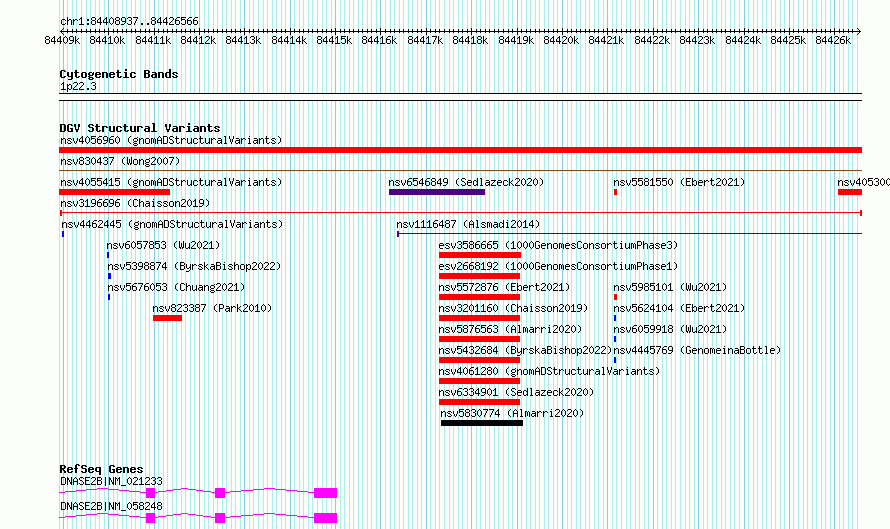Click the nsv5581550 (Ebert2021) label
890x529 pixels.
[679, 182]
